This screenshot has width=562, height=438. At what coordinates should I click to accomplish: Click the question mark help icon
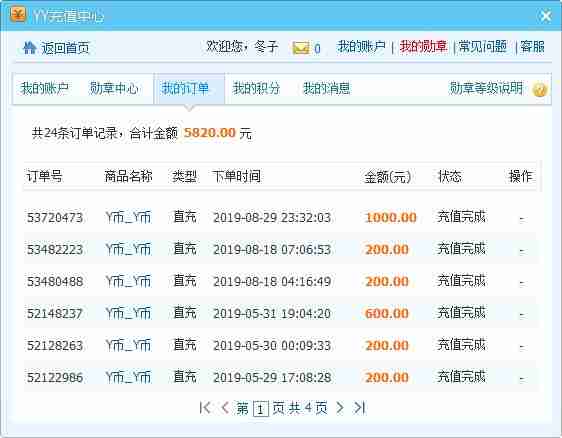(539, 89)
